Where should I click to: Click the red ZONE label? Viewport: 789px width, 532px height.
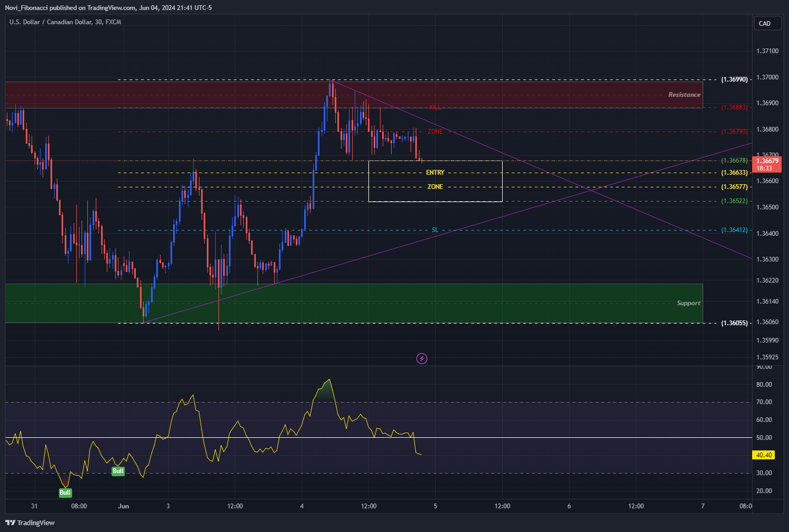(x=435, y=132)
